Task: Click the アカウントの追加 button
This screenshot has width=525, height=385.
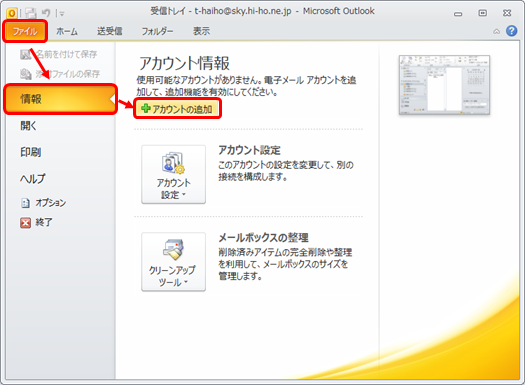Action: point(177,109)
